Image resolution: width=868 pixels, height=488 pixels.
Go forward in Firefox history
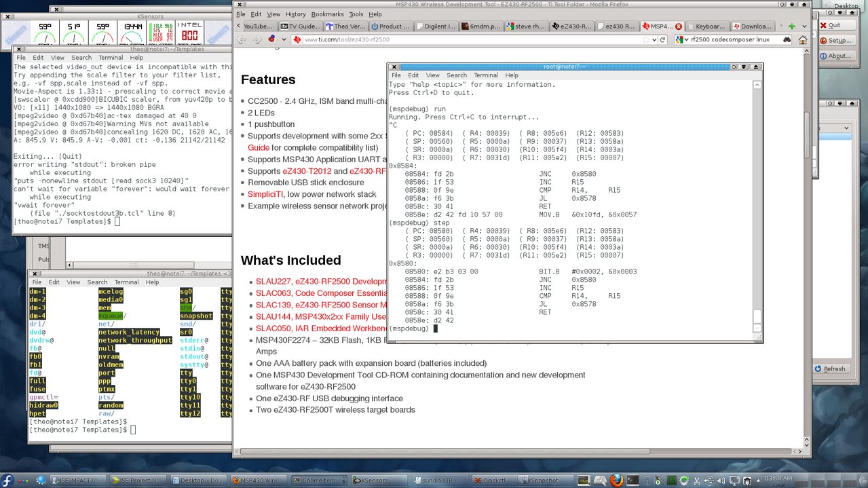[x=256, y=39]
